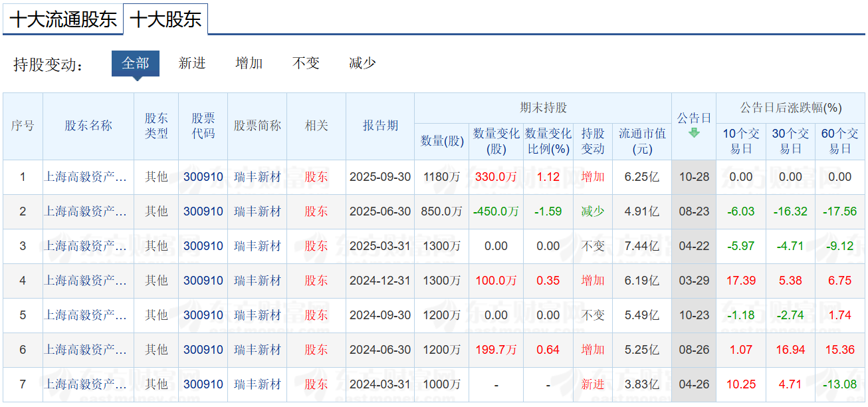Click the 股东 link in row 1
The image size is (868, 407).
(x=316, y=177)
